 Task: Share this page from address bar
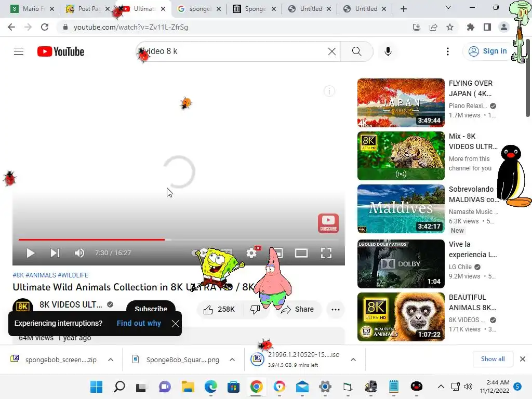click(x=433, y=27)
